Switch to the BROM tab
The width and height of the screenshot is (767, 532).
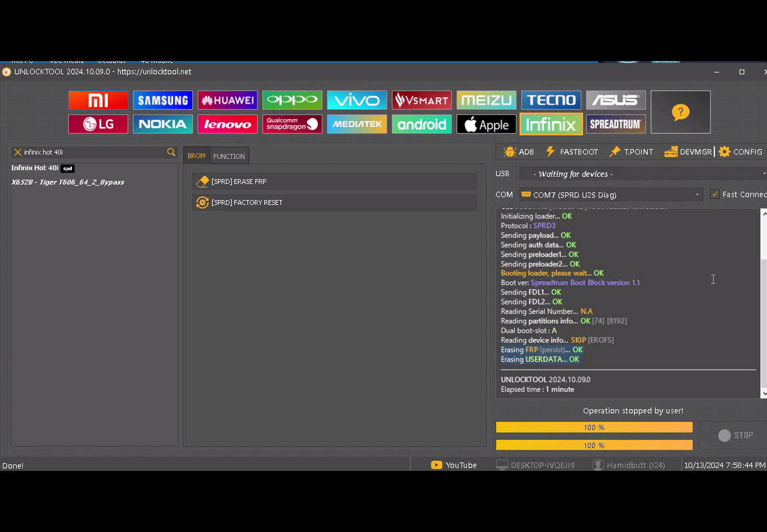(x=196, y=156)
